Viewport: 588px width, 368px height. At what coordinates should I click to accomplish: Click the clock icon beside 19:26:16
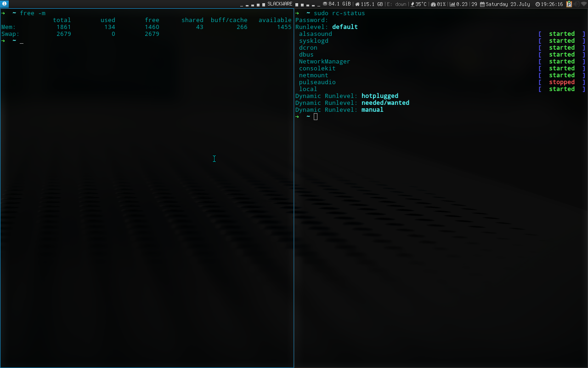[x=537, y=4]
